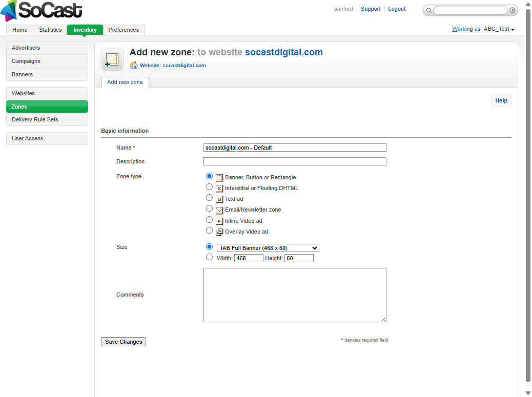
Task: Open Banners in the sidebar
Action: tap(47, 74)
